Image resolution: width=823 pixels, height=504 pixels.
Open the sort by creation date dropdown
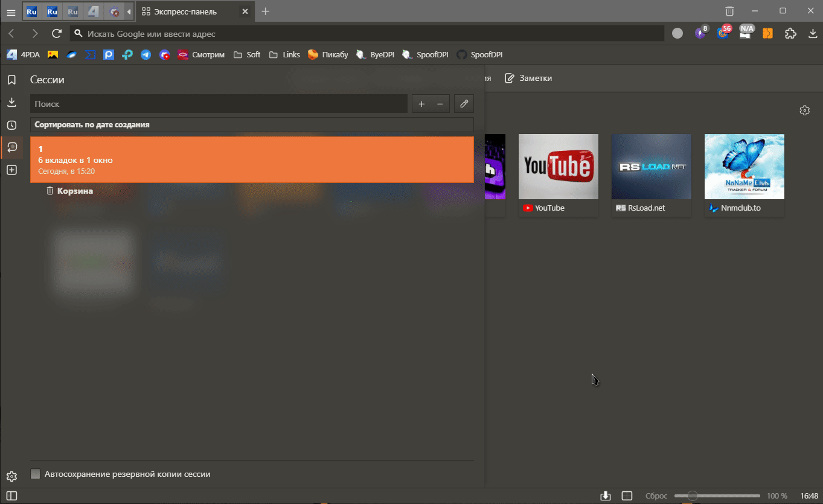pyautogui.click(x=252, y=125)
